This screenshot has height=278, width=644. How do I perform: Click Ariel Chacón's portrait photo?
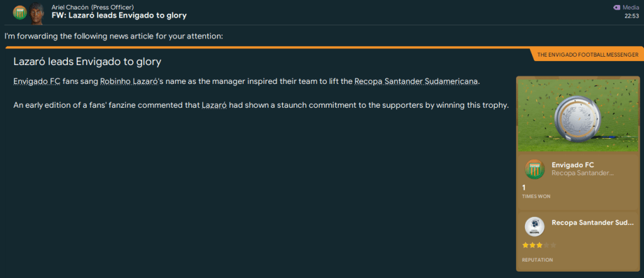(37, 11)
